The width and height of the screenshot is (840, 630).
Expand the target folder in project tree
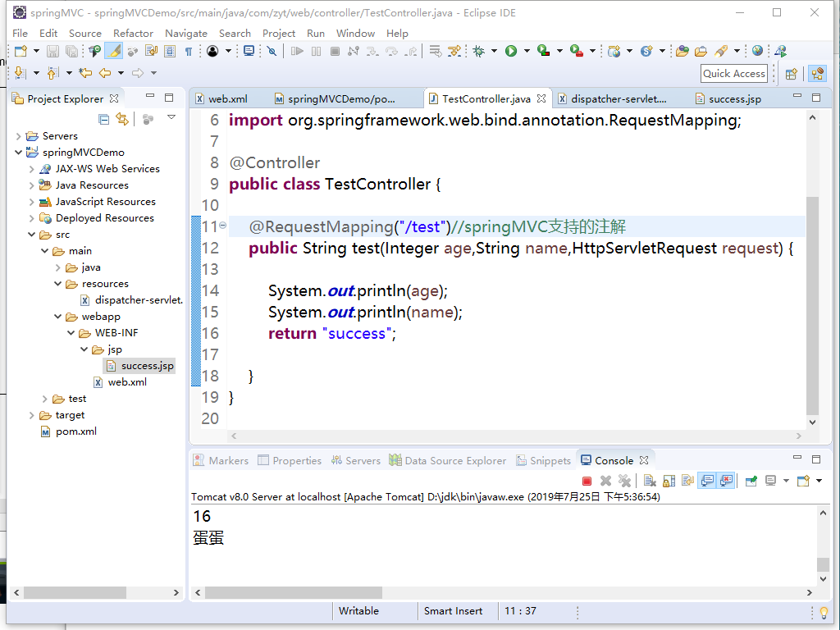point(31,415)
